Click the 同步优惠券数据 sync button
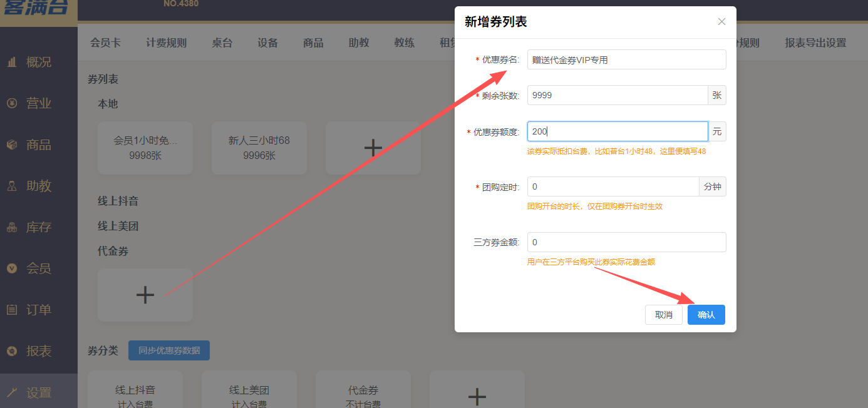 pos(168,350)
